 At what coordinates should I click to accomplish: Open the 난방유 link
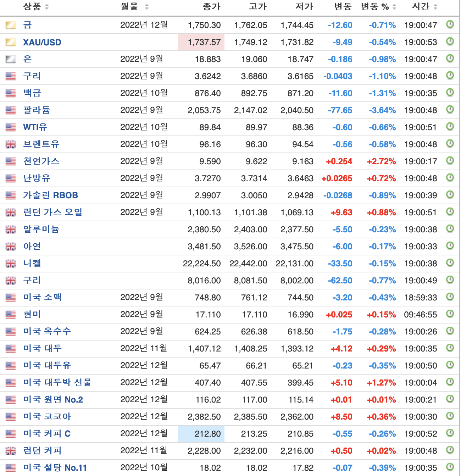[x=37, y=178]
